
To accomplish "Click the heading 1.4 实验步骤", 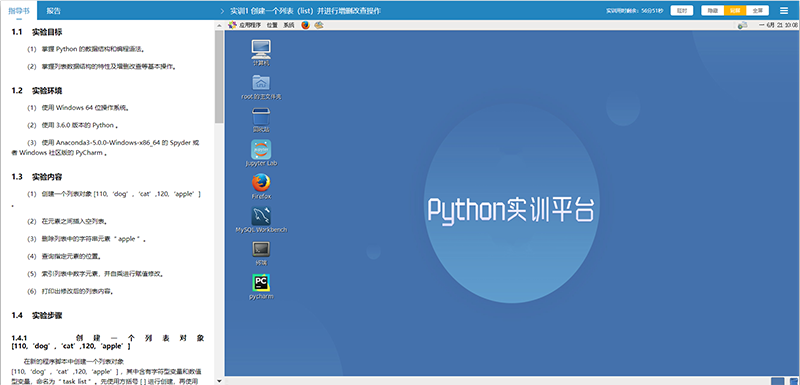I will click(37, 315).
